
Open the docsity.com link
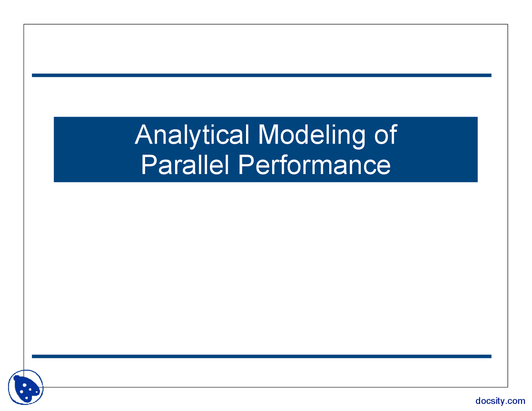pyautogui.click(x=500, y=401)
